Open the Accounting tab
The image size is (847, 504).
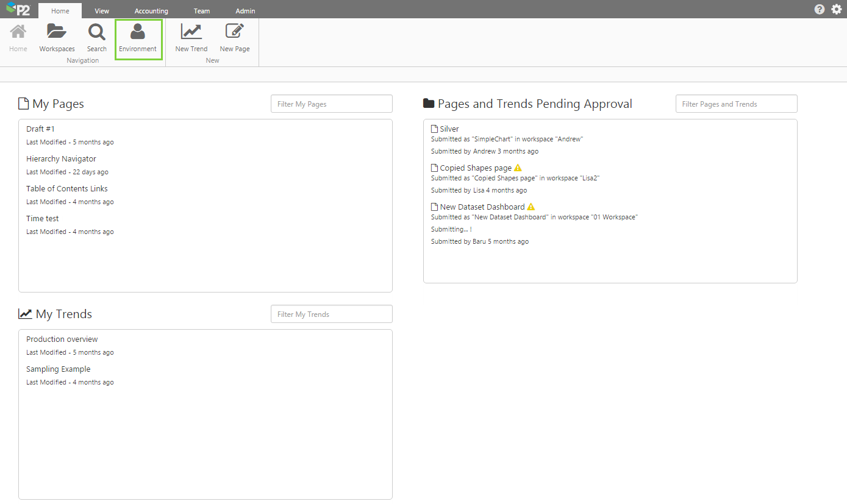pos(151,11)
